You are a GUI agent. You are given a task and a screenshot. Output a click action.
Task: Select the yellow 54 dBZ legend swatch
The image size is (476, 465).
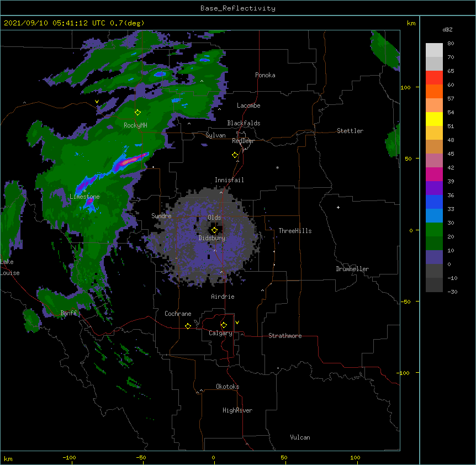coord(434,119)
